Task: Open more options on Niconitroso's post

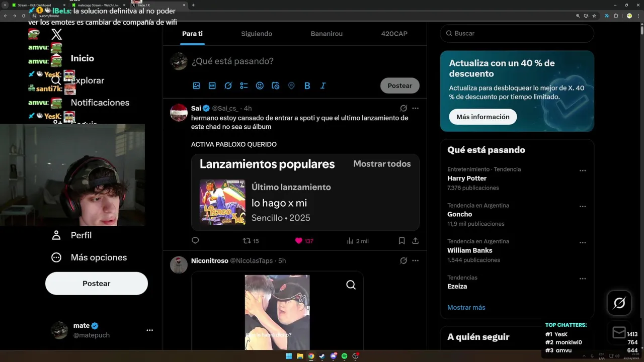Action: tap(415, 260)
